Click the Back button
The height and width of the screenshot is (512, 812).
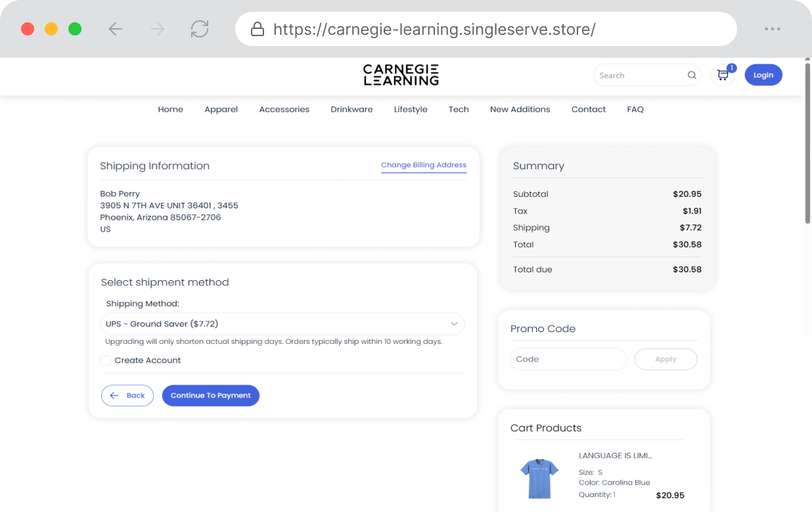tap(127, 396)
